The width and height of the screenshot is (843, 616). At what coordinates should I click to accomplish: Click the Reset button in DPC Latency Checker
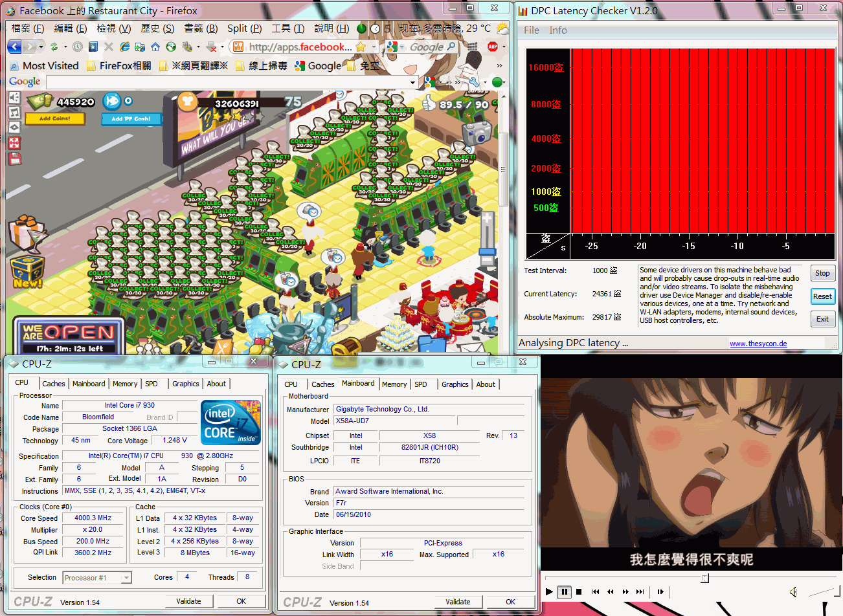[x=822, y=296]
